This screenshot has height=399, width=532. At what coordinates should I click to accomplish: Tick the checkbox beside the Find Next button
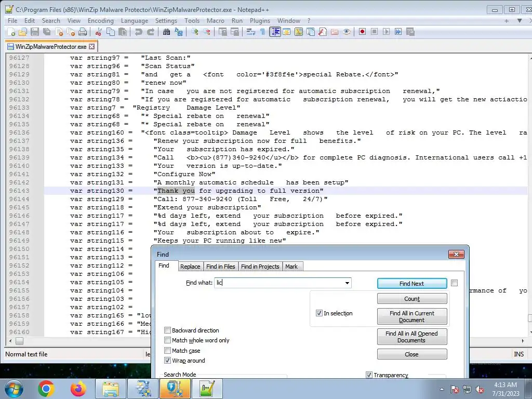click(x=454, y=283)
